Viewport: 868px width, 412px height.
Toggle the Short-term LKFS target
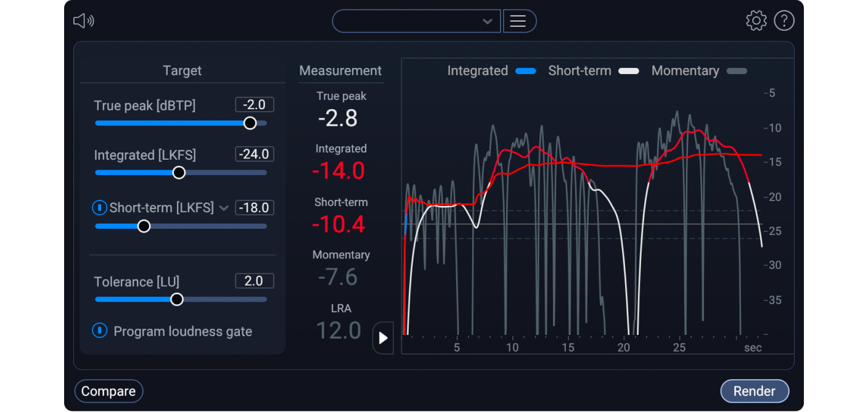[x=99, y=207]
